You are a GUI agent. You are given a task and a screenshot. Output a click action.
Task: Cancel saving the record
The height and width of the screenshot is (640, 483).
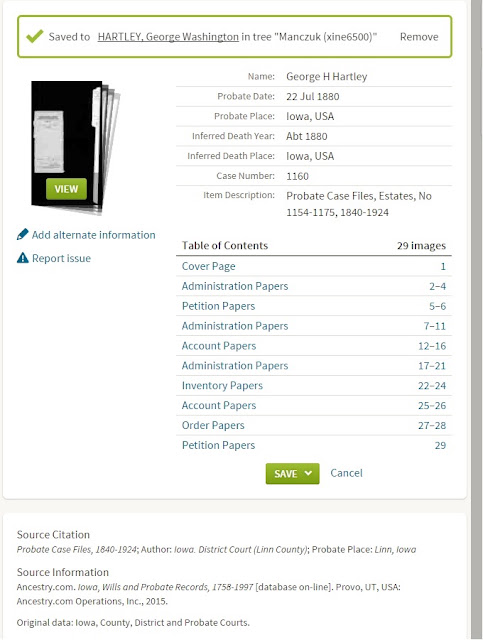(x=346, y=473)
